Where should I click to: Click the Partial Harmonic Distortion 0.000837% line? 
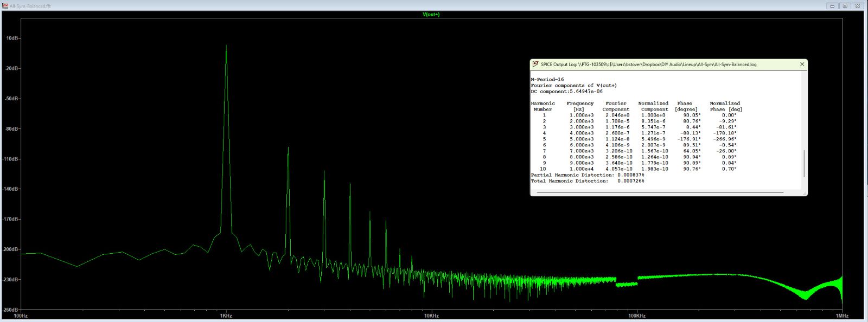click(x=588, y=175)
